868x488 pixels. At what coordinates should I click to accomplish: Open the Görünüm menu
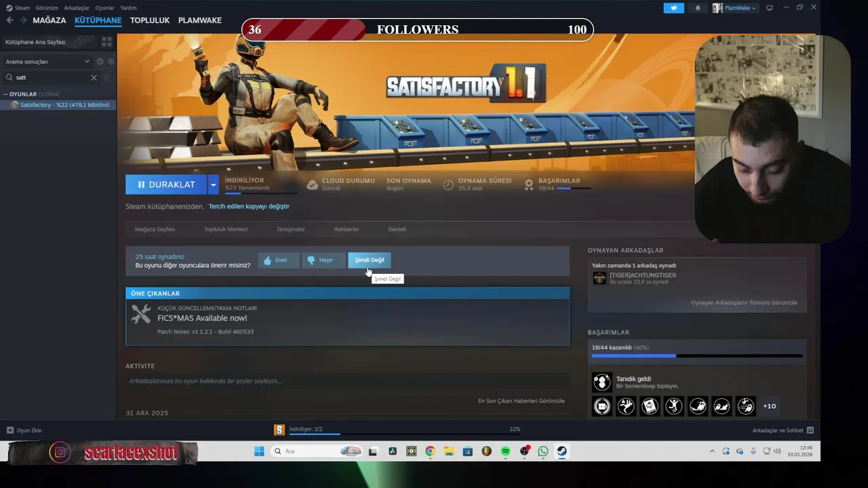point(47,8)
